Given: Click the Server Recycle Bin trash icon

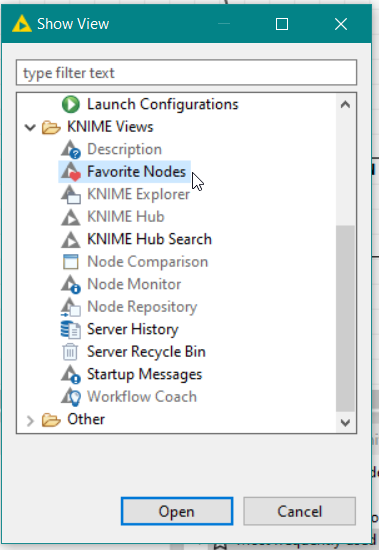Looking at the screenshot, I should [70, 352].
